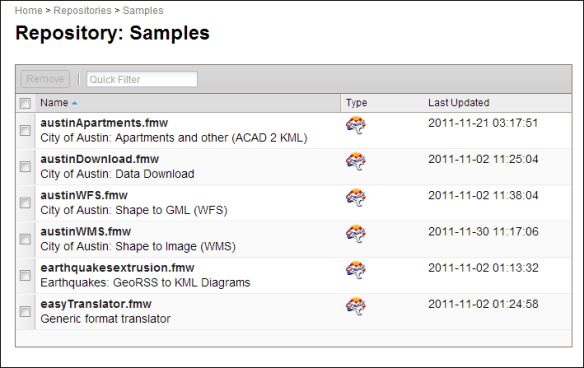
Task: Sort by the Last Updated column header
Action: click(458, 103)
